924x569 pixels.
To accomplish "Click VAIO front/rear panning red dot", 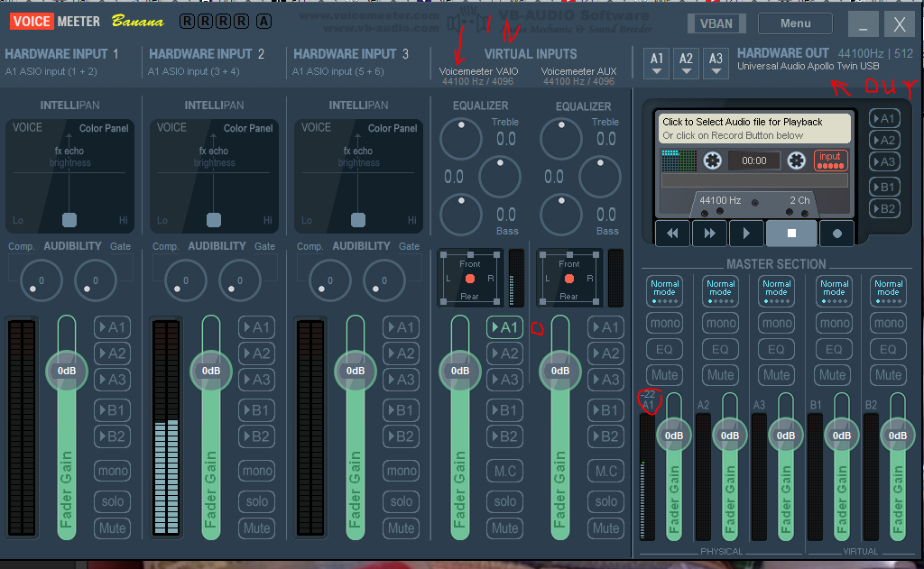I will (469, 279).
